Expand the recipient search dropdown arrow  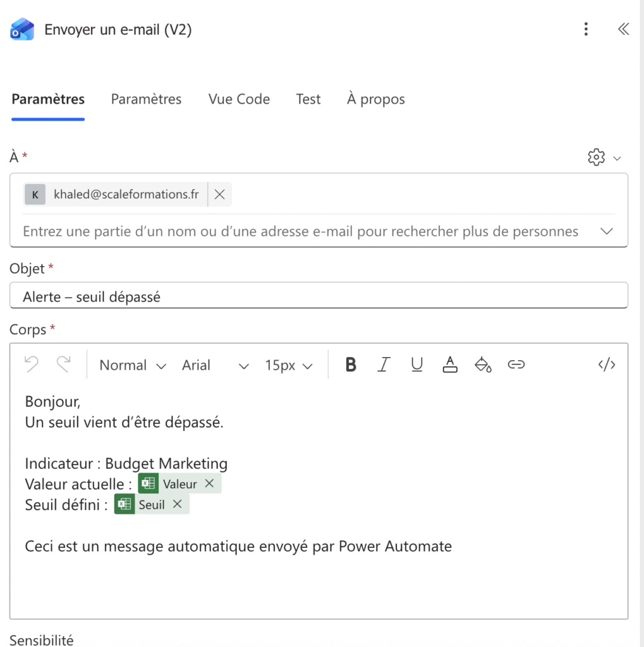(x=607, y=231)
